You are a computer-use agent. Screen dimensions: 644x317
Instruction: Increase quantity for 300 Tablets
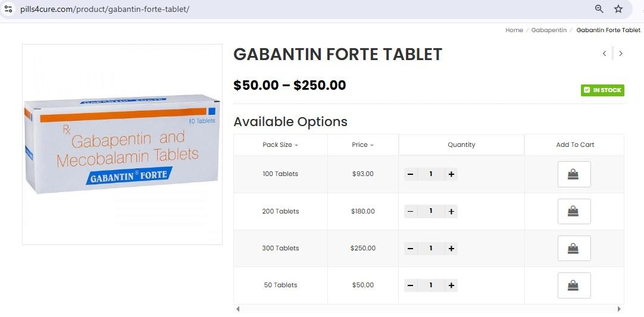click(451, 248)
